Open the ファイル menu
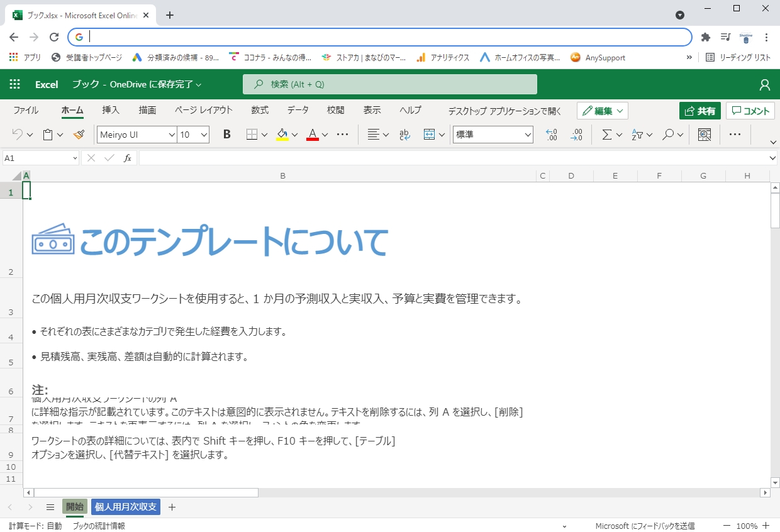Viewport: 780px width, 532px height. [x=26, y=110]
